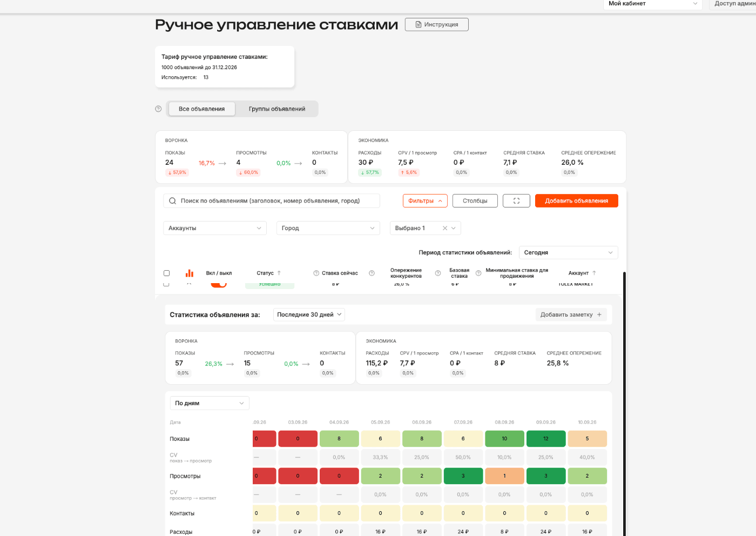Click the help icon left of 'Опережение конкурентов'

click(x=372, y=273)
